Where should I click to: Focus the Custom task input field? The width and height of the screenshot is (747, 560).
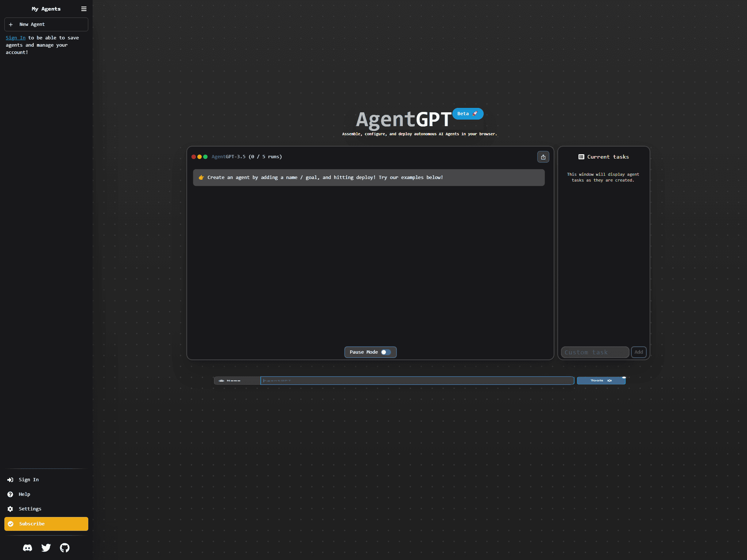[595, 352]
